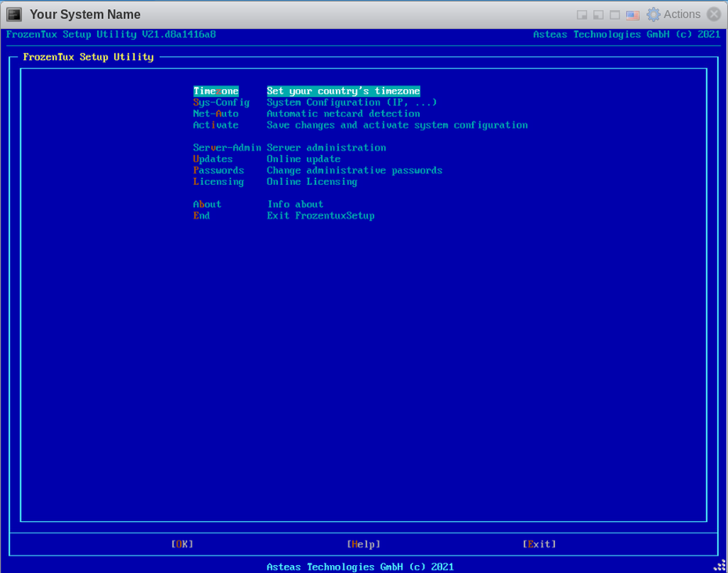Click the blue gear Actions icon
This screenshot has height=573, width=728.
[653, 15]
